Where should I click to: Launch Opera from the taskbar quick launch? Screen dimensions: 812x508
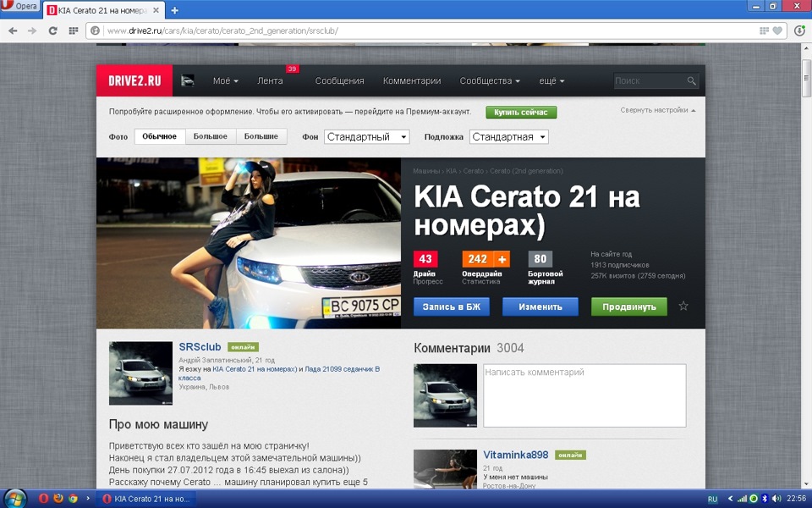click(x=43, y=499)
